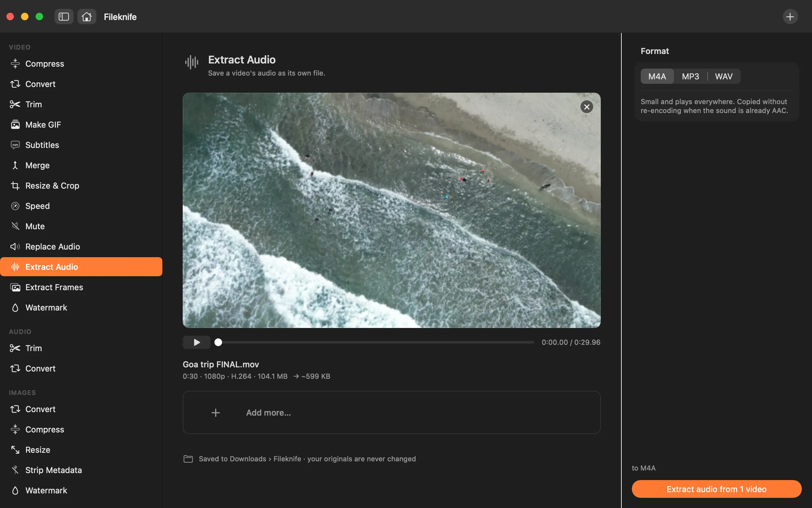Open the Mute tool

[81, 226]
